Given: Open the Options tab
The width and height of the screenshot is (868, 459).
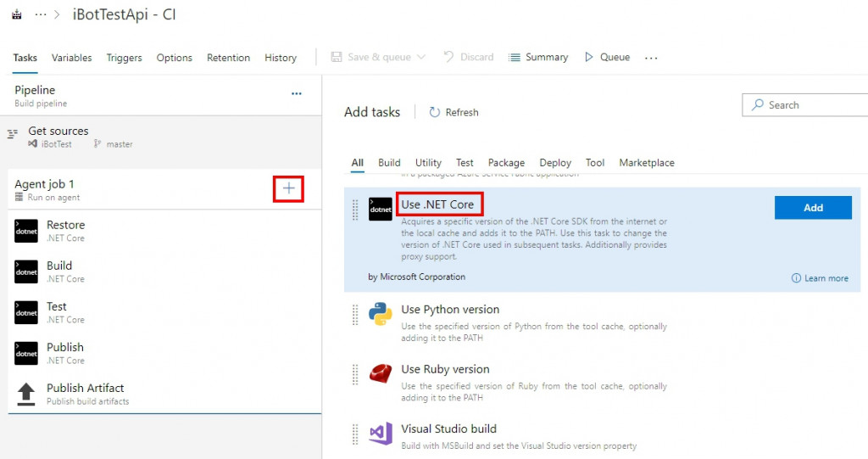Looking at the screenshot, I should tap(175, 58).
